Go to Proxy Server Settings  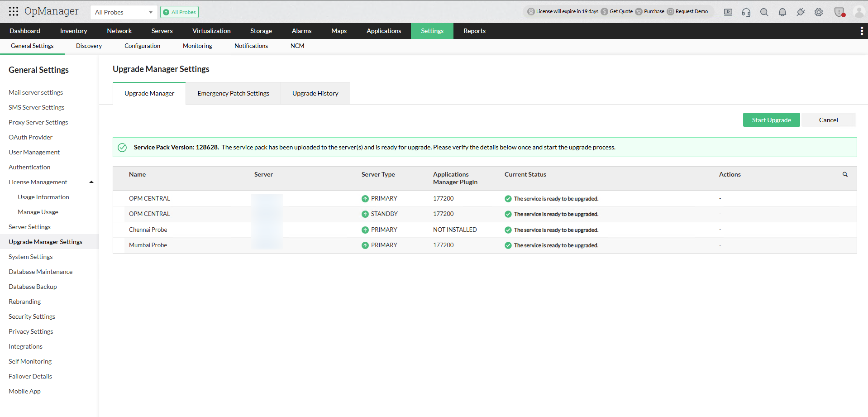(38, 122)
